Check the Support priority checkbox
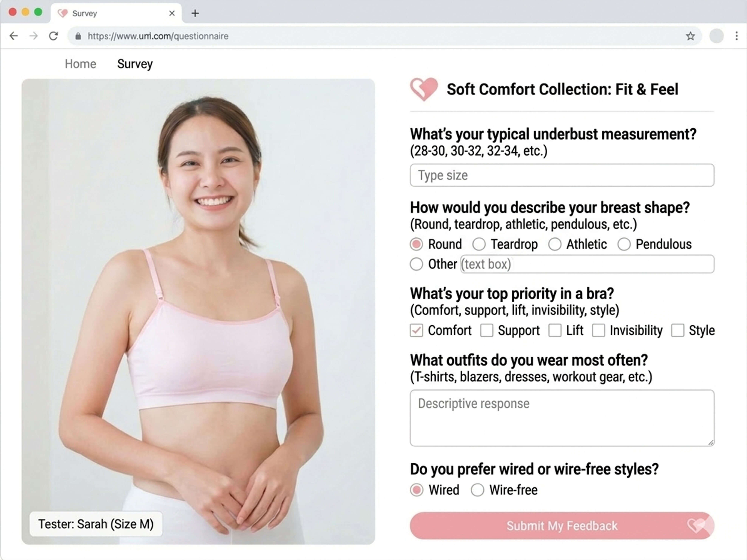This screenshot has height=560, width=747. click(487, 330)
